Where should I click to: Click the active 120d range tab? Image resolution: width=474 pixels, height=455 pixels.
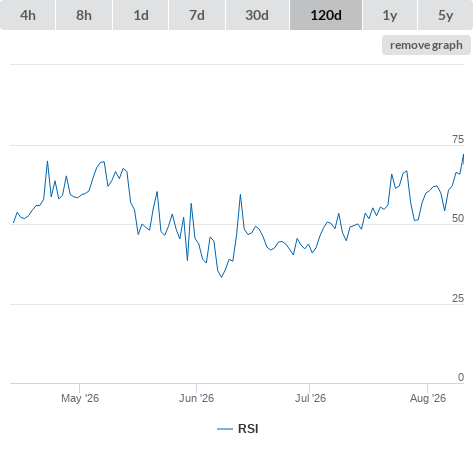tap(326, 15)
